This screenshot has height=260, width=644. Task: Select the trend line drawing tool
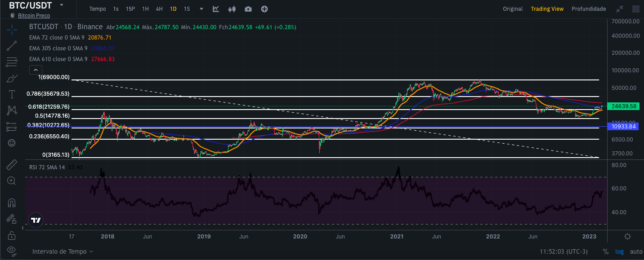point(12,46)
